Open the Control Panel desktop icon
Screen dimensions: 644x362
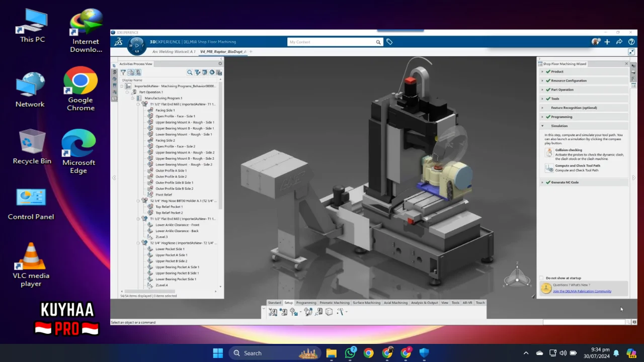click(31, 204)
